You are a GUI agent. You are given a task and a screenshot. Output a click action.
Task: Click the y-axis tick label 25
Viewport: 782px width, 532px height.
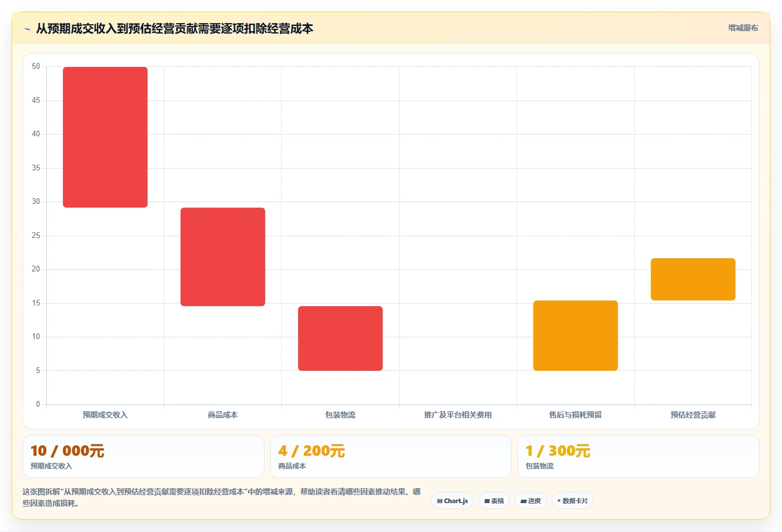tap(36, 235)
